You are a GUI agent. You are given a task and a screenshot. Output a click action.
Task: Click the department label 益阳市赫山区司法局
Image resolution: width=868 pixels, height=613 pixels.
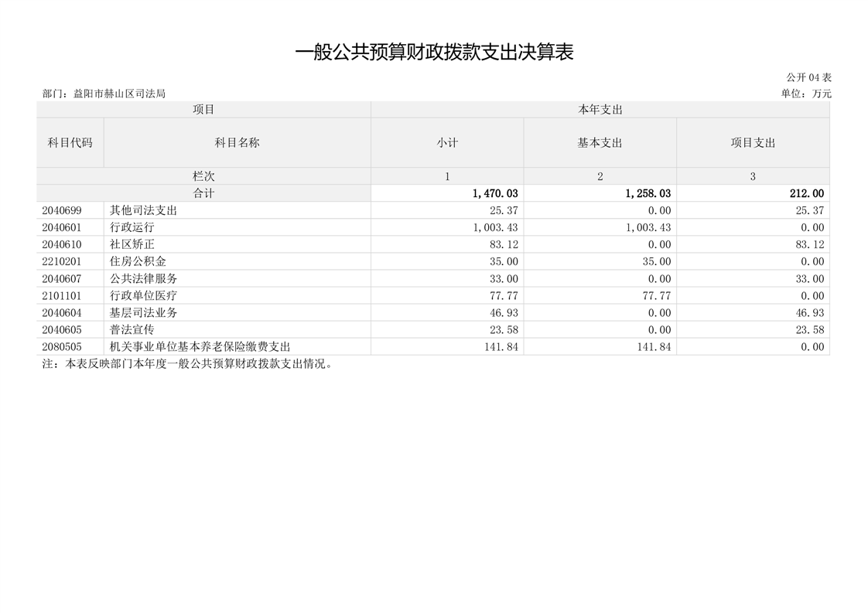[x=119, y=94]
